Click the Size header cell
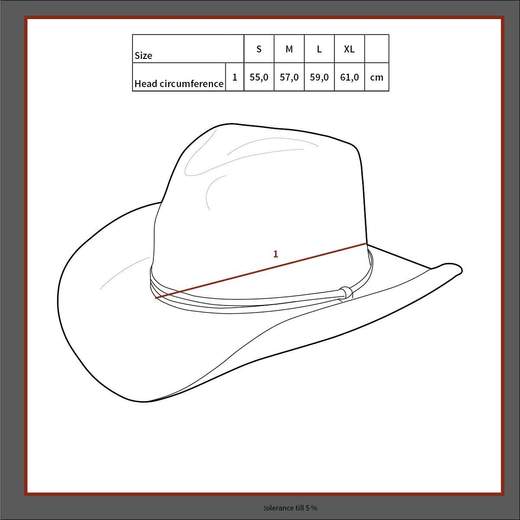520x520 pixels. click(x=188, y=49)
